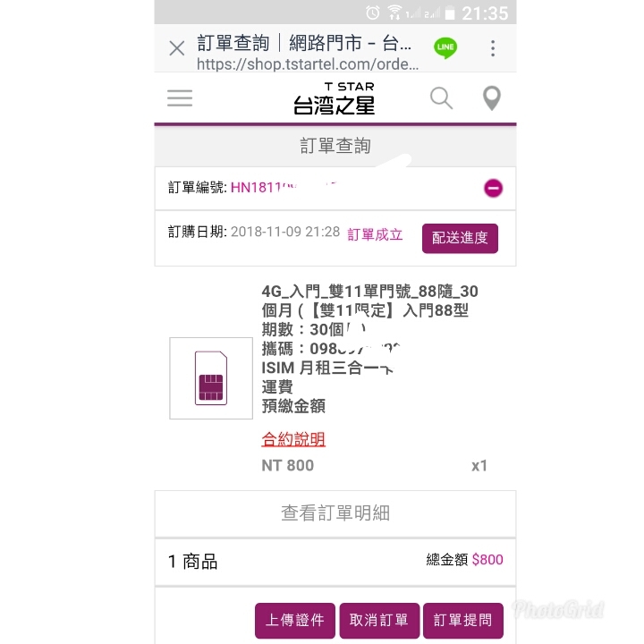
Task: Share page via the LINE icon
Action: pos(445,47)
